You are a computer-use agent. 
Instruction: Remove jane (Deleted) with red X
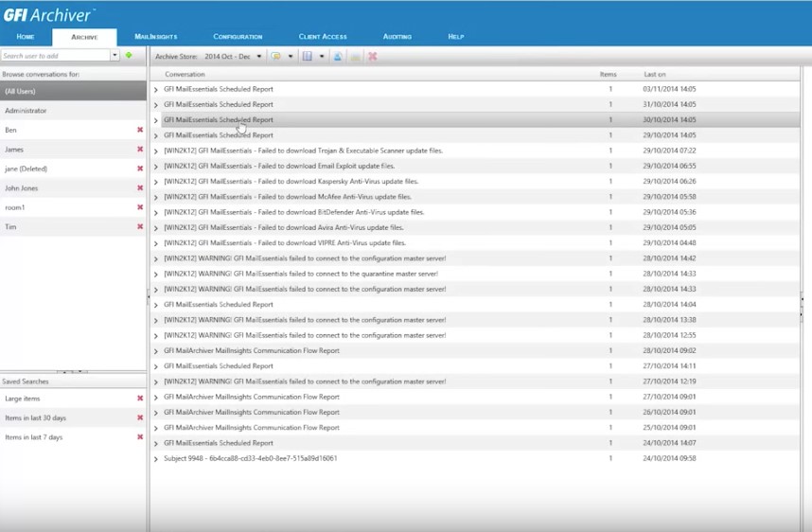(x=140, y=168)
